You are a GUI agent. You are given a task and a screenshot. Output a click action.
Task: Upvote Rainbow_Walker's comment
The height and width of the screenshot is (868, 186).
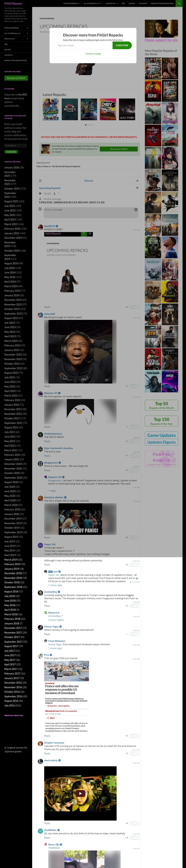132,537
